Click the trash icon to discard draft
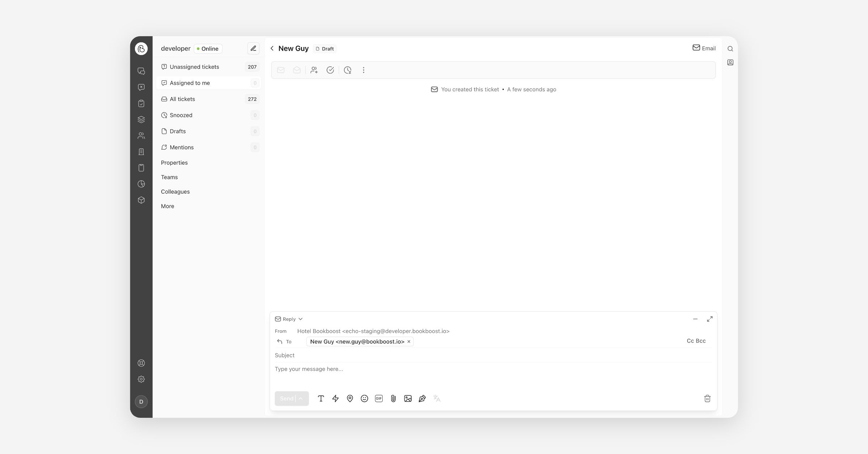 click(707, 399)
